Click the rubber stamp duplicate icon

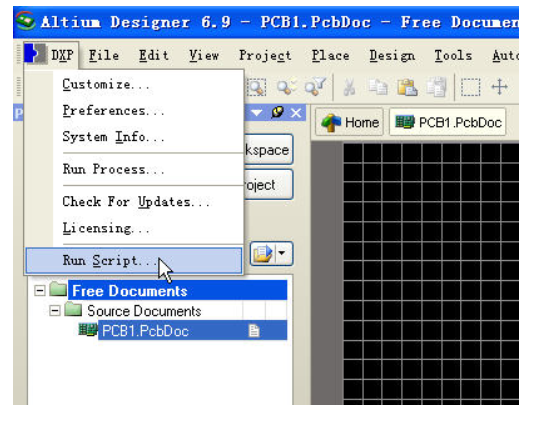436,87
